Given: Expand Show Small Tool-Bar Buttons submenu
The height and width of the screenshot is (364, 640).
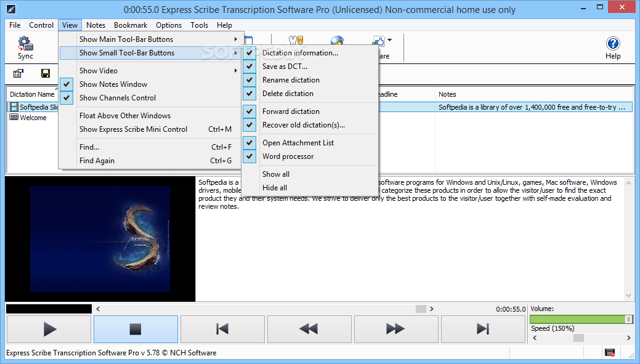Looking at the screenshot, I should coord(152,52).
